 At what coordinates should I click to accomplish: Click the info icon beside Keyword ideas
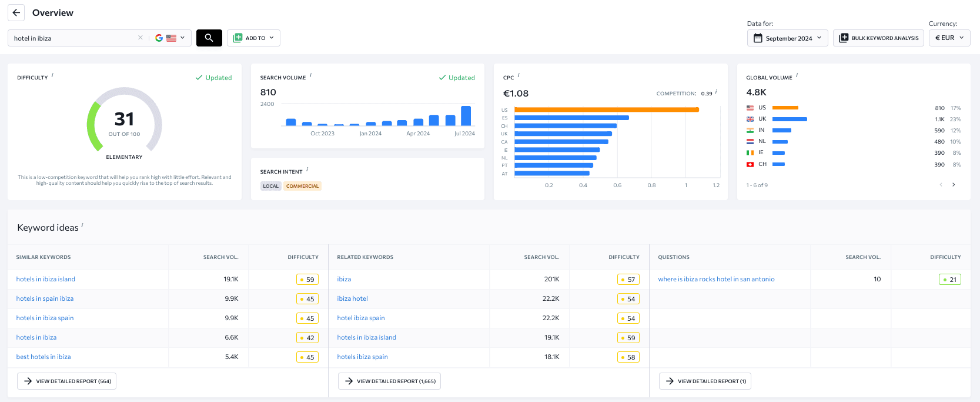[x=82, y=225]
